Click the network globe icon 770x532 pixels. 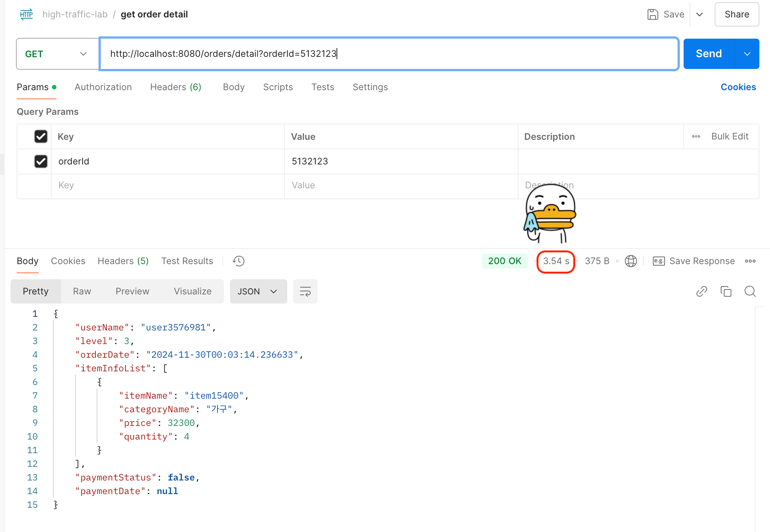click(631, 261)
